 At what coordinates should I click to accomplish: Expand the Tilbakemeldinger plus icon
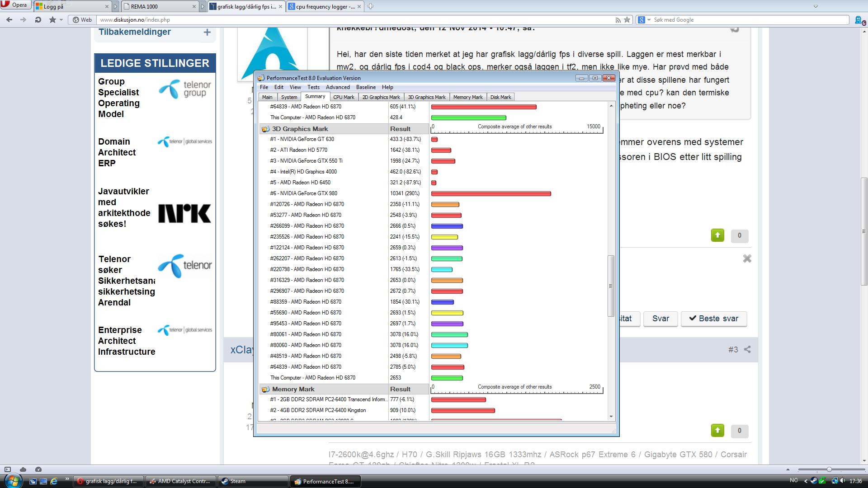click(207, 32)
